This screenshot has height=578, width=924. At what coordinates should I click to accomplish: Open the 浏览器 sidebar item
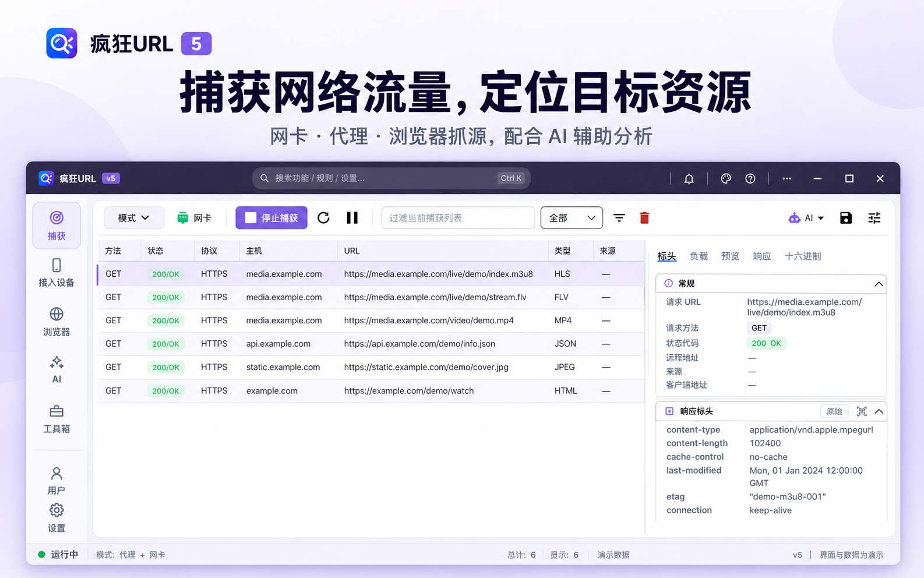57,322
